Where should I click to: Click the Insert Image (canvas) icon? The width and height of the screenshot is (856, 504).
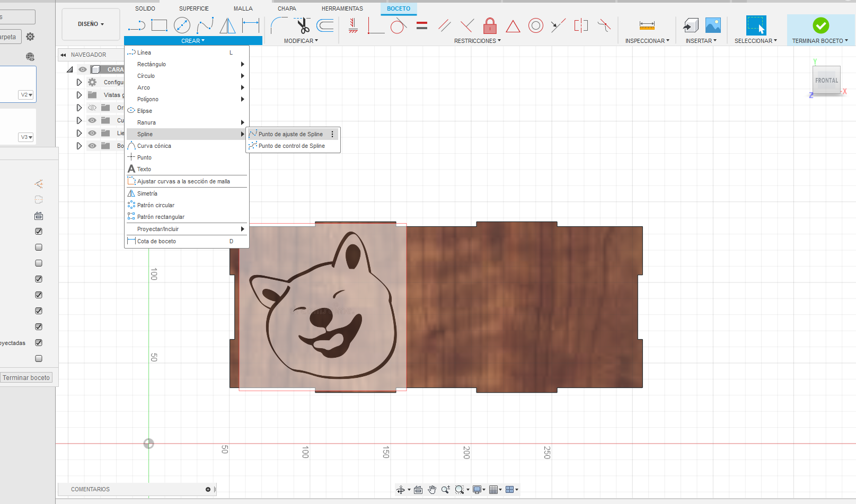pyautogui.click(x=713, y=25)
